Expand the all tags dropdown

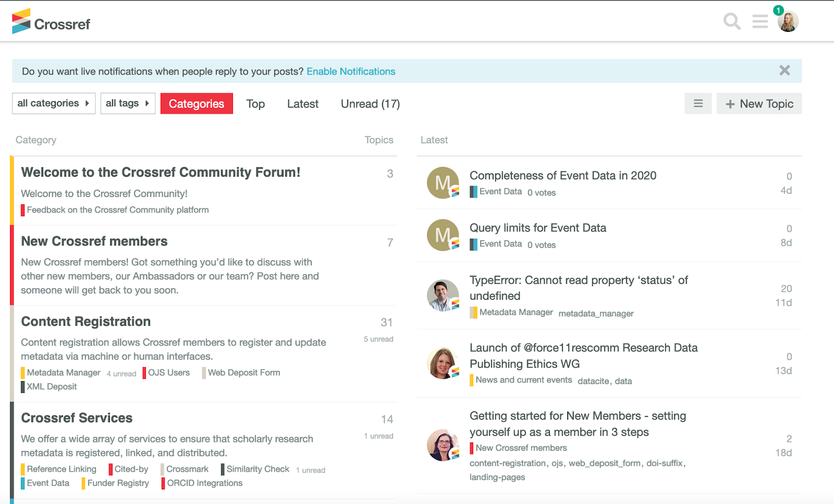(127, 103)
